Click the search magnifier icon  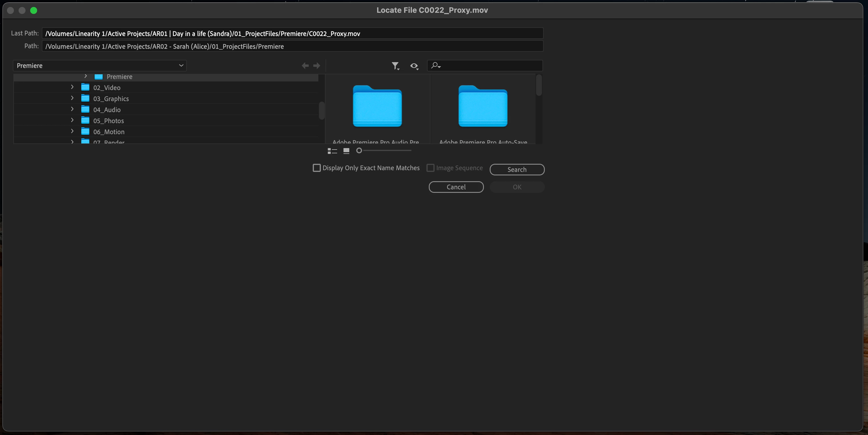click(435, 65)
